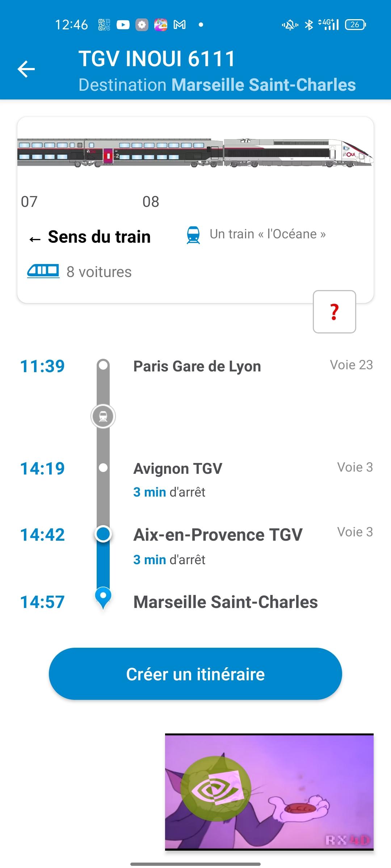
Task: Open the YouTube notification icon
Action: pos(123,25)
